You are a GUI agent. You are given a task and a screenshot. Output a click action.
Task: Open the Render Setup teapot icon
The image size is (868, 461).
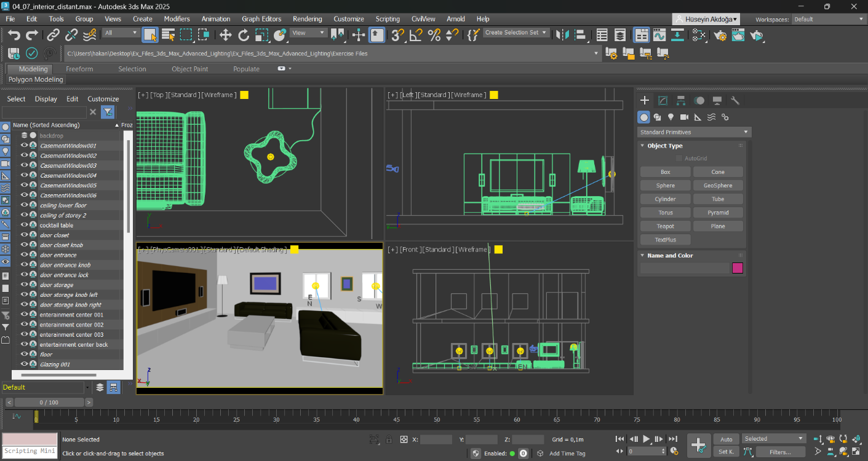coord(720,35)
